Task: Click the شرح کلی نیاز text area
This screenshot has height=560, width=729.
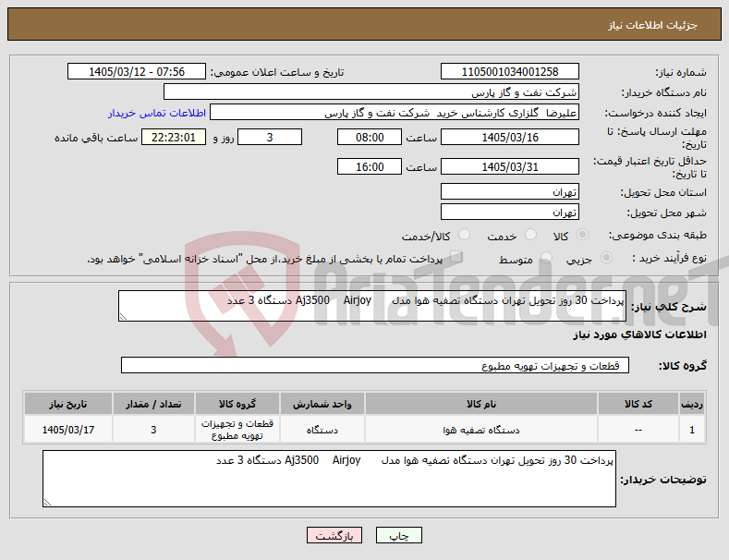Action: [x=372, y=306]
